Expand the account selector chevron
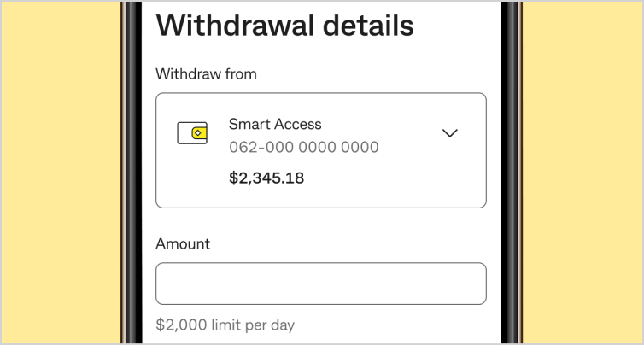The width and height of the screenshot is (644, 345). pos(450,133)
